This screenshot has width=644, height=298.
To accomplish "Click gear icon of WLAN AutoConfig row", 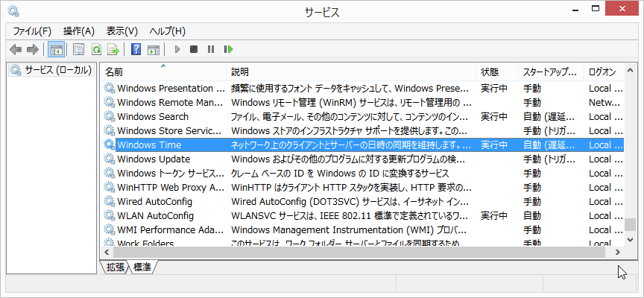I will tap(110, 215).
